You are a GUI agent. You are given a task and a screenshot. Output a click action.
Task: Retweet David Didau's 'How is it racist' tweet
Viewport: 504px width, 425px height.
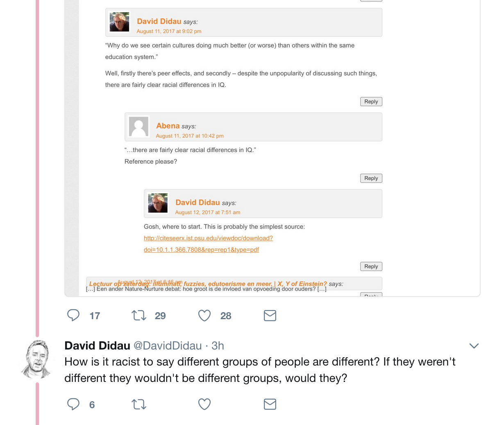click(139, 404)
